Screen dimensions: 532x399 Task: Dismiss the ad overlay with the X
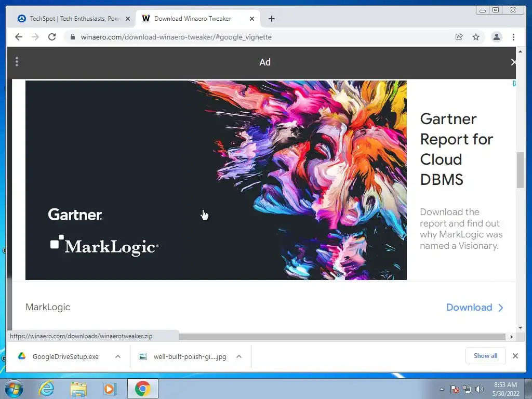pos(513,62)
